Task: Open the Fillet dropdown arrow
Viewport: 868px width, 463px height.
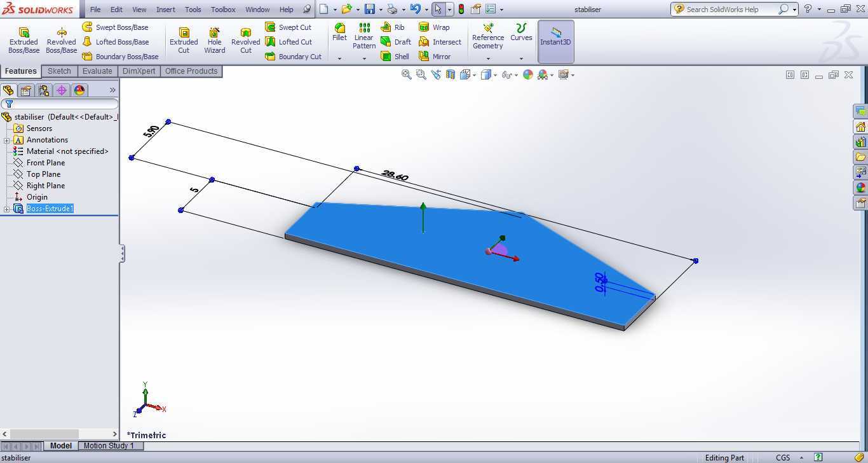Action: pos(339,59)
